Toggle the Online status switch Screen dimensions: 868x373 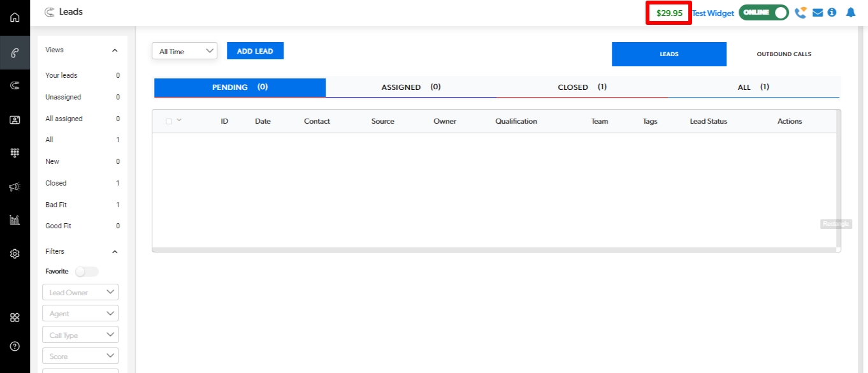763,13
